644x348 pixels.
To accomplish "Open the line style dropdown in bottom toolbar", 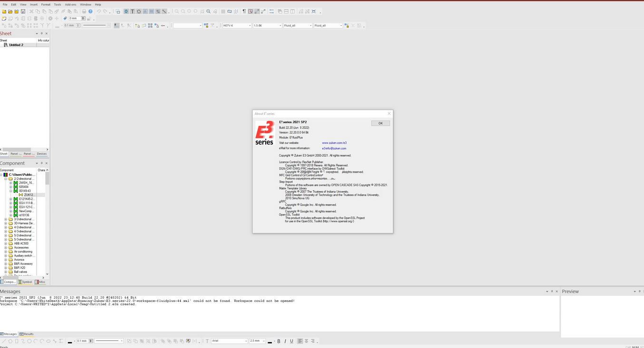I will click(x=122, y=341).
